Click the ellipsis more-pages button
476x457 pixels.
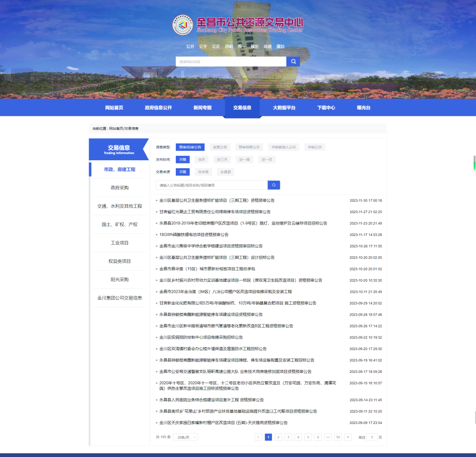pos(328,437)
